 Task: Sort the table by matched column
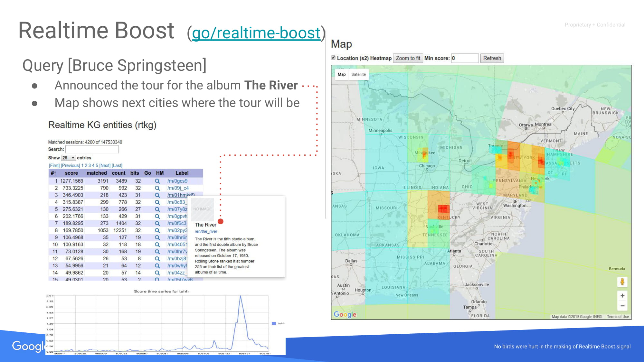point(97,173)
